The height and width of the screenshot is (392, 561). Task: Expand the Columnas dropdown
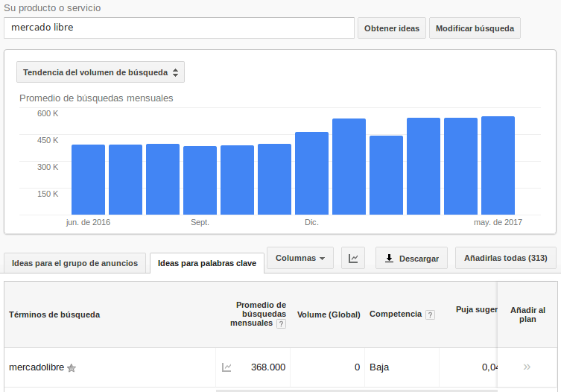(x=300, y=258)
